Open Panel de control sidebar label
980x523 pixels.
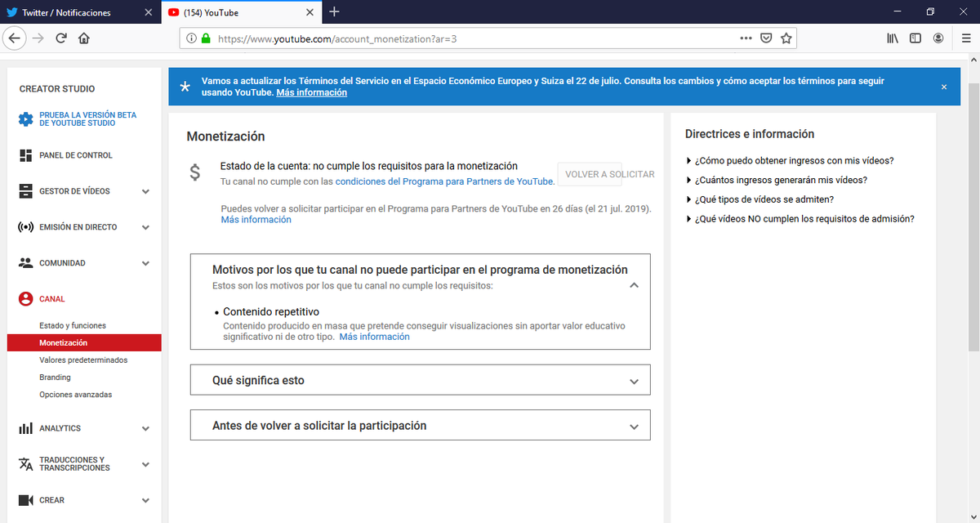76,155
